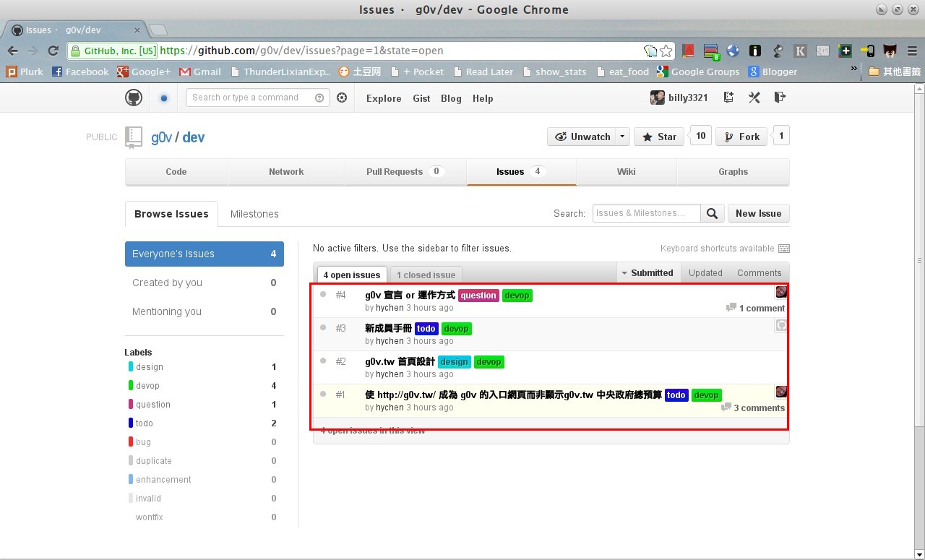Viewport: 925px width, 560px height.
Task: Click the New Issue button
Action: pyautogui.click(x=758, y=213)
